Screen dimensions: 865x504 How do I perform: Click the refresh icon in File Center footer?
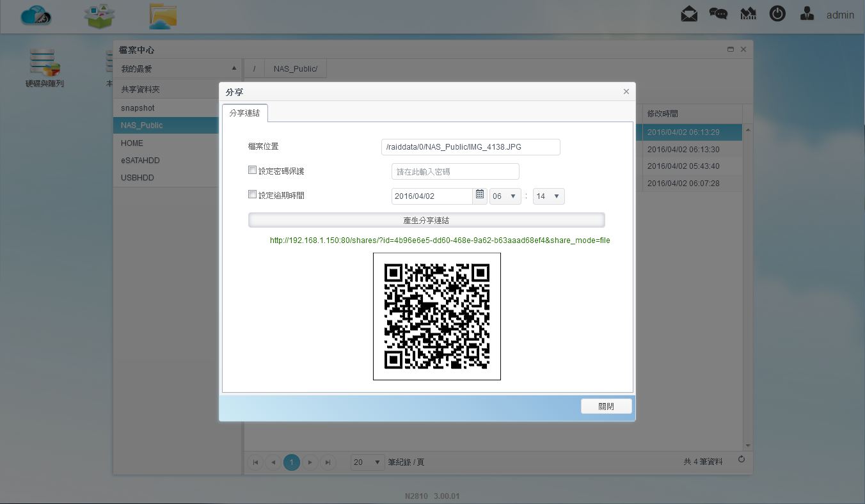742,459
